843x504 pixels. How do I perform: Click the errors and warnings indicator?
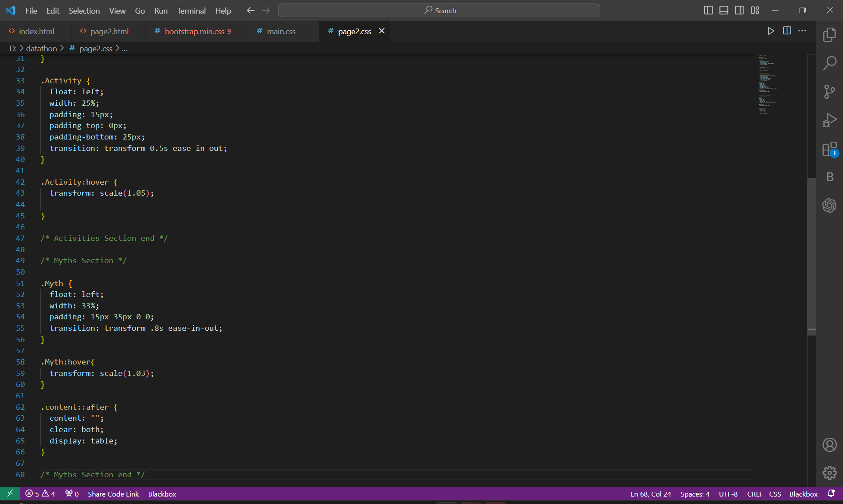coord(40,494)
